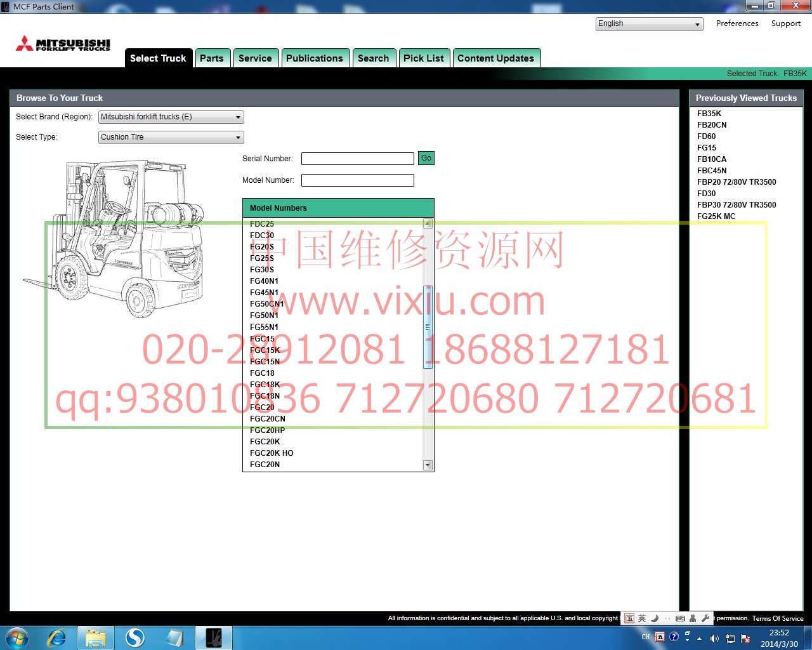Click the IME wrench settings icon
Screen dimensions: 812x650
(705, 618)
